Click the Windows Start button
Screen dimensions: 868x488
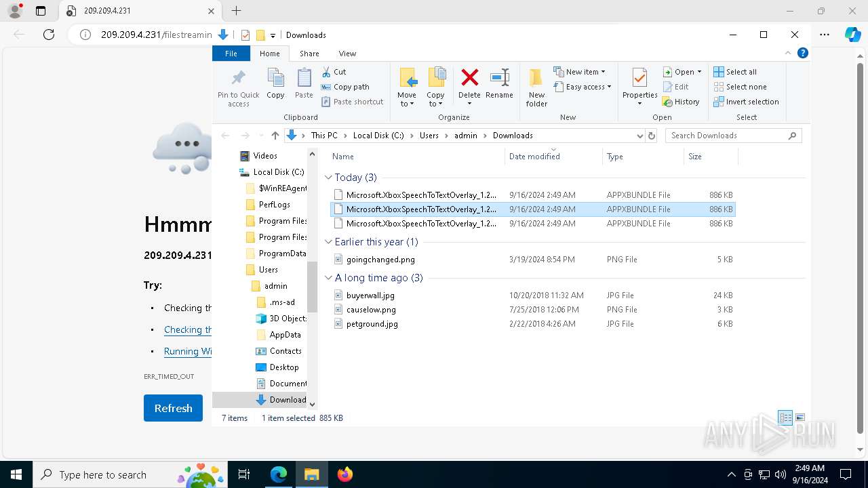point(16,474)
